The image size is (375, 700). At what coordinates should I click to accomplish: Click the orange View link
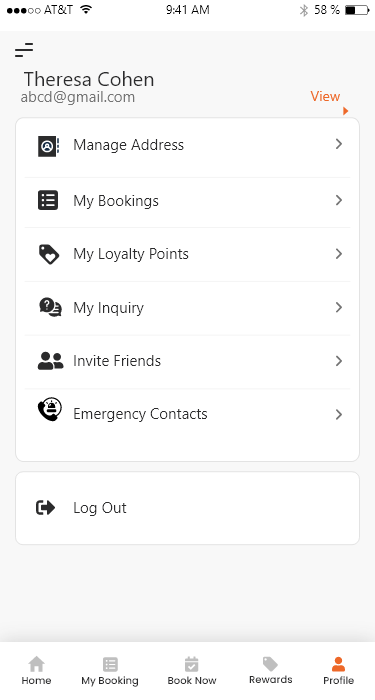pyautogui.click(x=325, y=96)
